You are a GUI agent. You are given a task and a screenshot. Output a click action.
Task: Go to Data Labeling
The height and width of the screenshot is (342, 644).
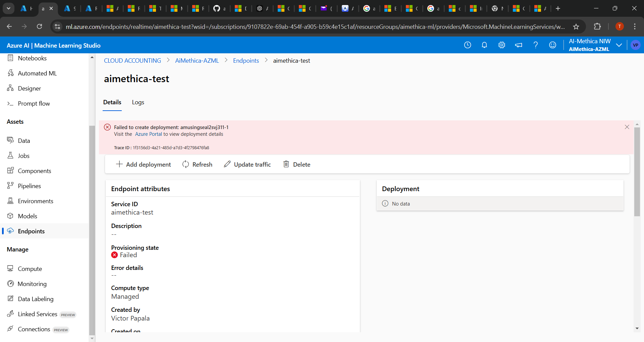click(30, 299)
